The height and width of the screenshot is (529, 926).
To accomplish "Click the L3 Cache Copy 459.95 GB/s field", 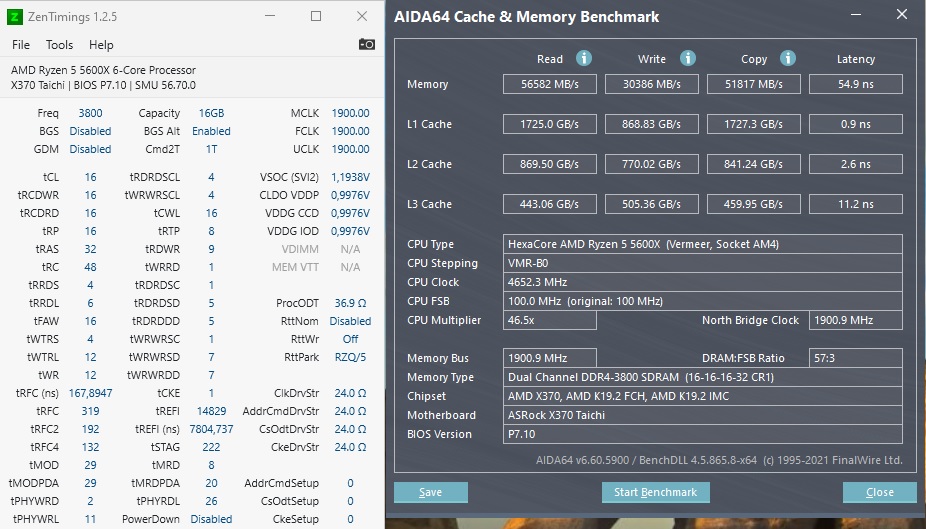I will (754, 204).
